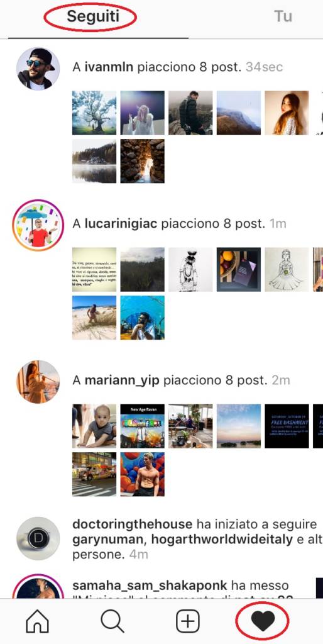The height and width of the screenshot is (644, 323).
Task: Open mariann_yip's profile avatar
Action: pos(38,382)
